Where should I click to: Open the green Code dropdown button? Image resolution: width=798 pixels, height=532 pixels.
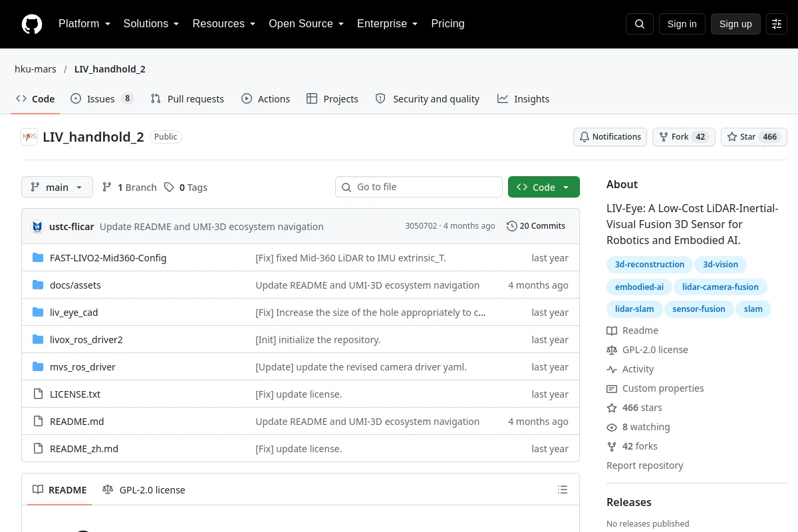coord(544,188)
